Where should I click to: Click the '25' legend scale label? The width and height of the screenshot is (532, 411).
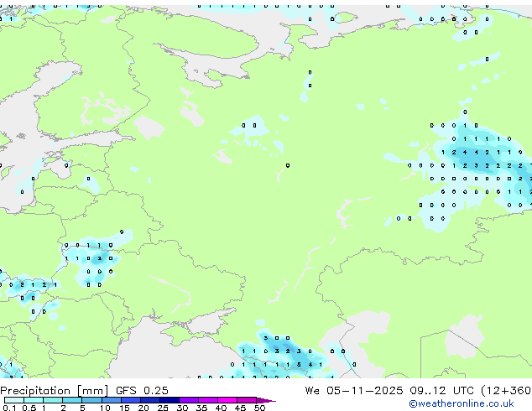163,408
